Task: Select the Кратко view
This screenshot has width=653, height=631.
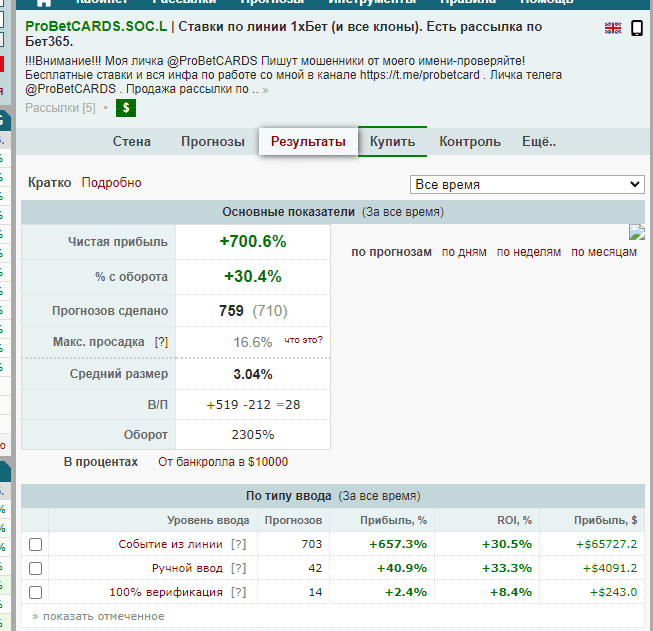Action: tap(50, 182)
